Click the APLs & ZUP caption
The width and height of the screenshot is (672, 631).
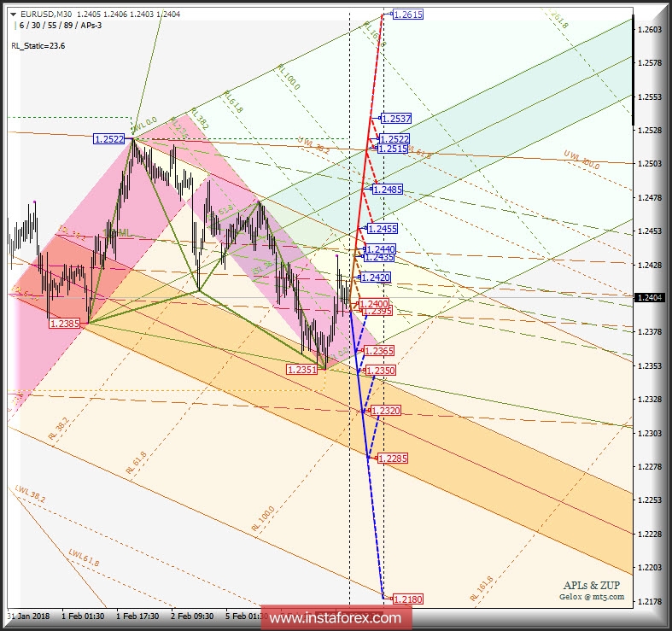click(x=592, y=585)
